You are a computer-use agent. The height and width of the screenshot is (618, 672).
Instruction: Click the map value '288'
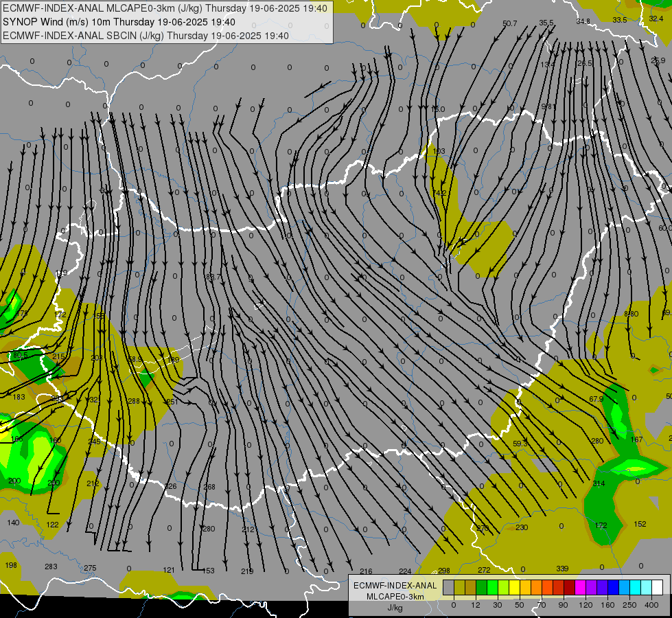(134, 402)
